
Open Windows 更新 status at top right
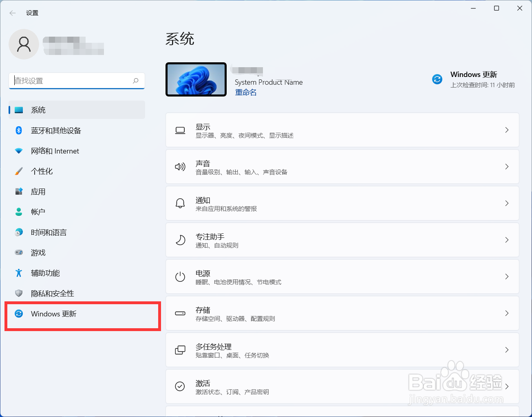point(474,79)
